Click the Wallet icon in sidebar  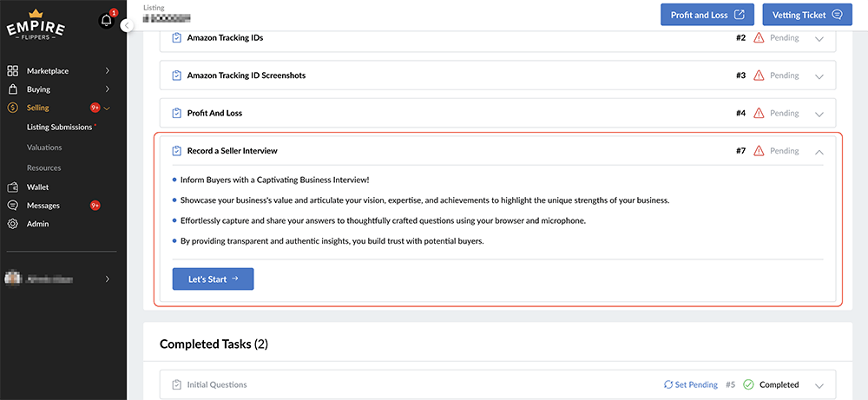13,187
